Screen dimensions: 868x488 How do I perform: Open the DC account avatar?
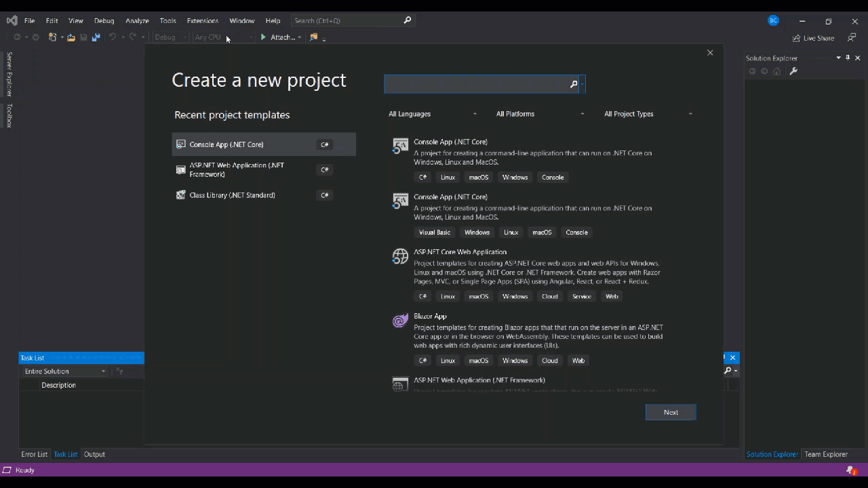pos(773,20)
